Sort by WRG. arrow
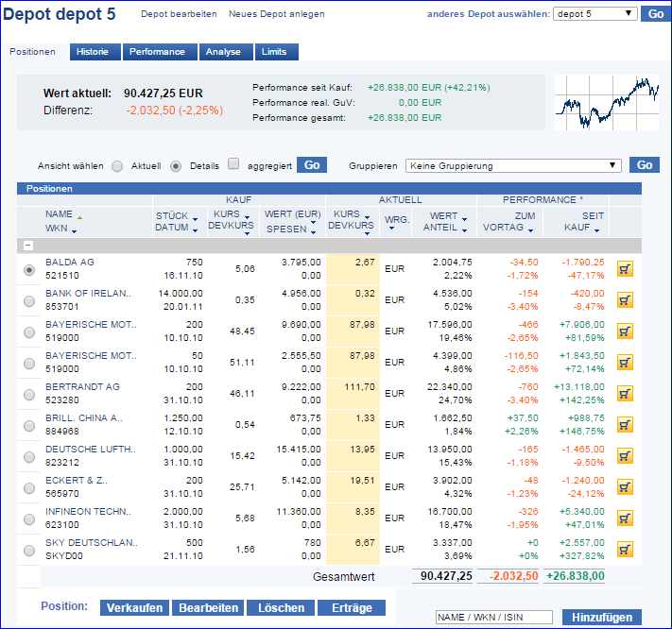This screenshot has height=629, width=672. 391,229
